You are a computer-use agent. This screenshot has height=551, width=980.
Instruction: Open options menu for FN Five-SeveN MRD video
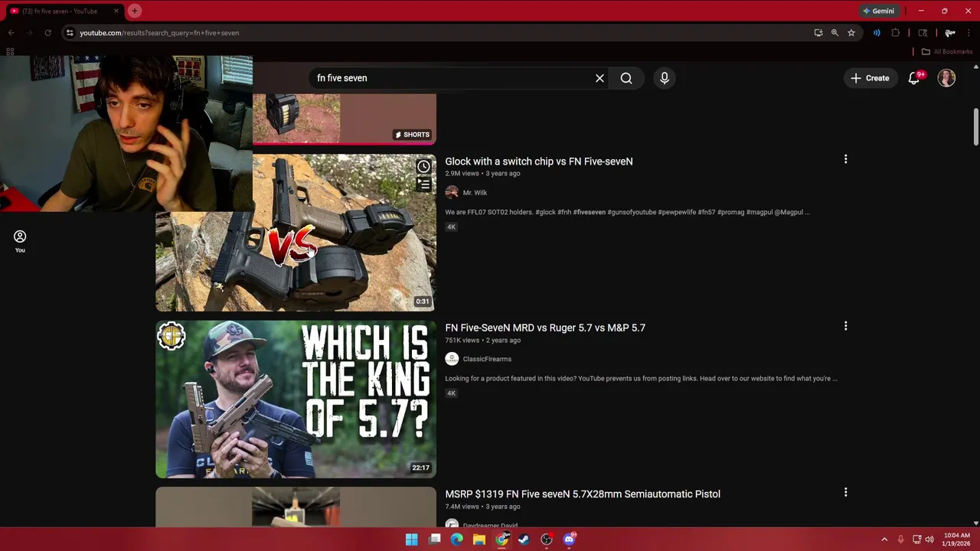[x=845, y=326]
